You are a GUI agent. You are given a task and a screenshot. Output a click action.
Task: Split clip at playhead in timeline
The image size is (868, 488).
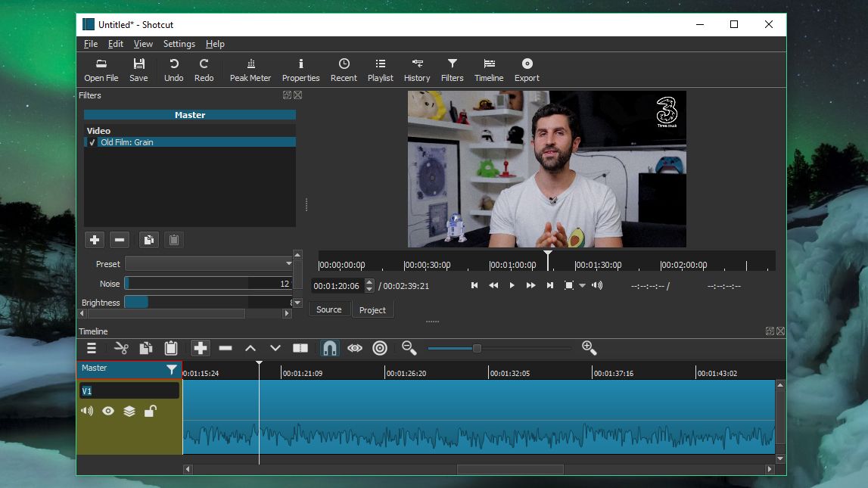click(x=300, y=348)
